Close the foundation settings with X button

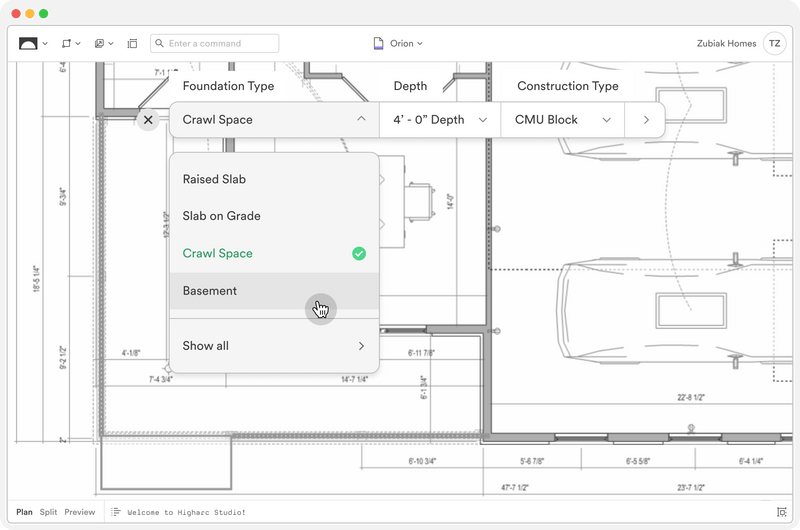pos(148,120)
